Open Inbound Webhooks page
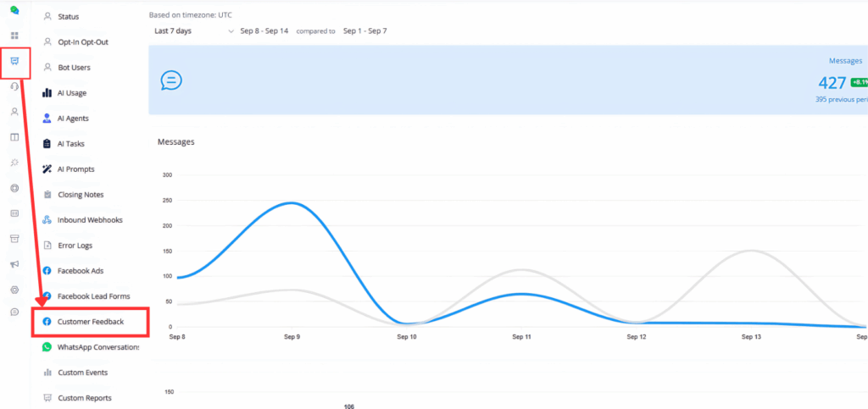This screenshot has width=868, height=409. [x=90, y=220]
